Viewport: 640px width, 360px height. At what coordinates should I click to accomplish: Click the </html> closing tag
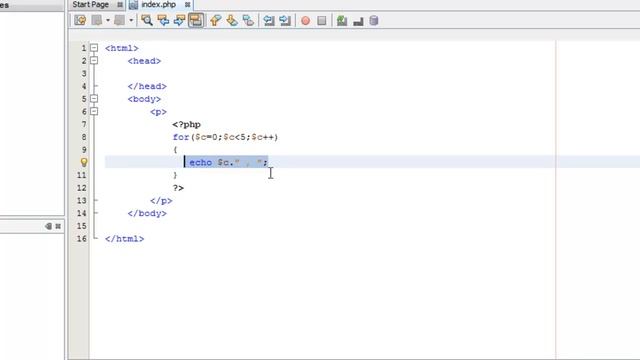click(x=124, y=239)
